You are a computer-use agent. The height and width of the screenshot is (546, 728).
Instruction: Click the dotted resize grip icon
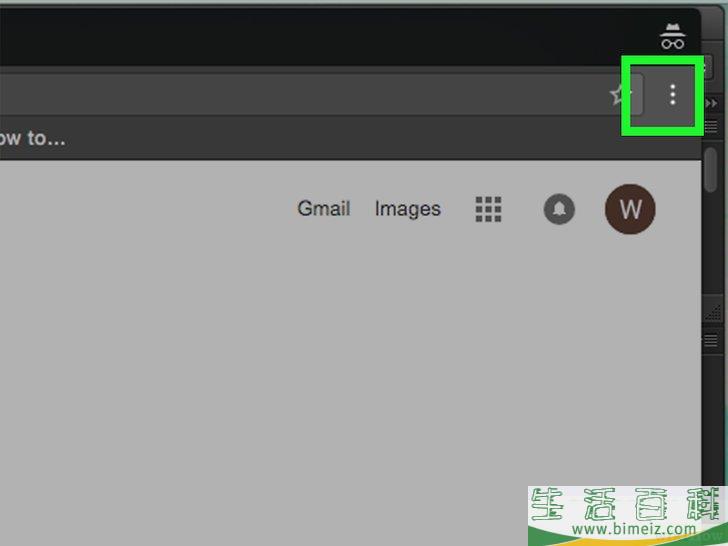point(713,312)
